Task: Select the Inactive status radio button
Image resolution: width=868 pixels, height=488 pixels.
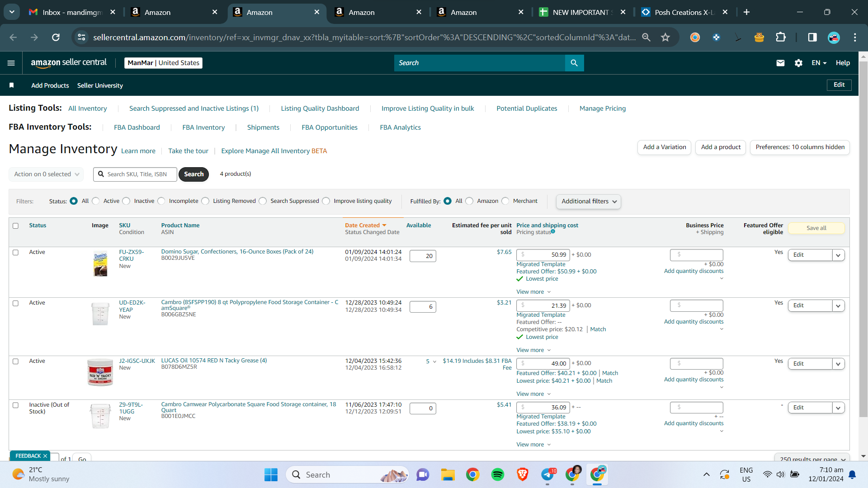Action: [126, 201]
